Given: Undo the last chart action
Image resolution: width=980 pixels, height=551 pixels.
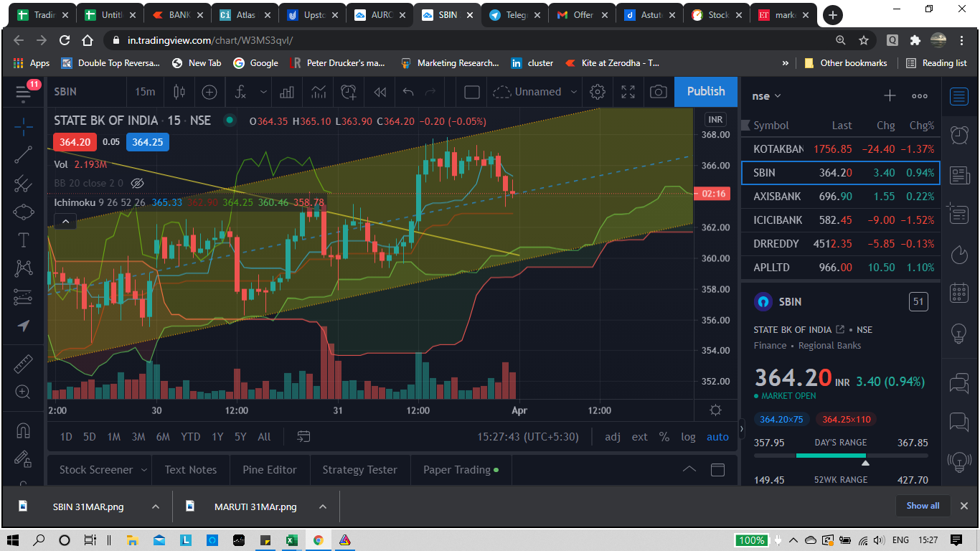Looking at the screenshot, I should pyautogui.click(x=408, y=92).
